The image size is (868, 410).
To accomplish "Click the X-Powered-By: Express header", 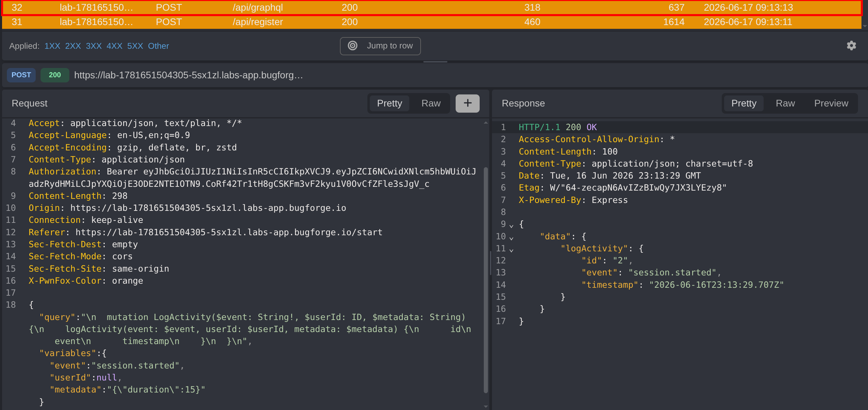I will (573, 200).
